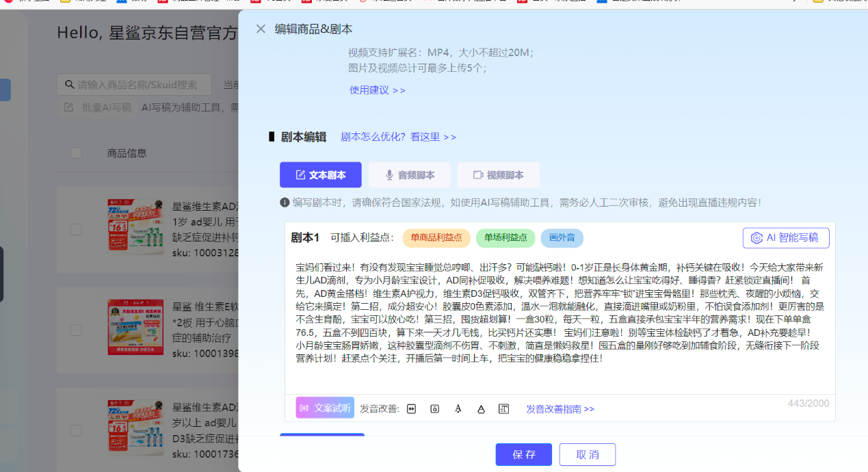Click the waveform icon in 文案试听 button

point(304,408)
